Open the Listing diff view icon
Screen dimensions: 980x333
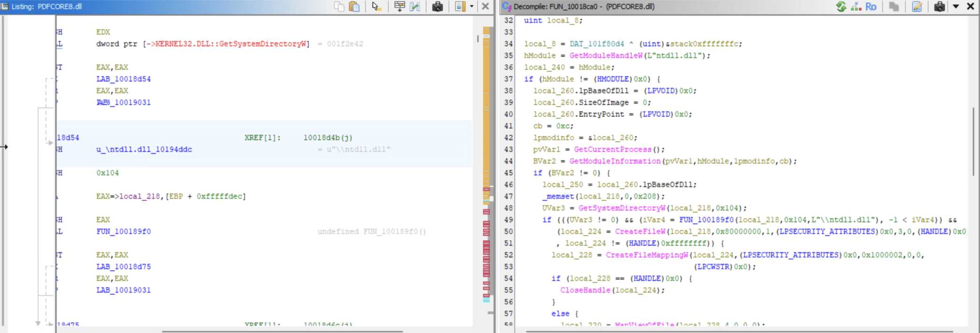415,7
